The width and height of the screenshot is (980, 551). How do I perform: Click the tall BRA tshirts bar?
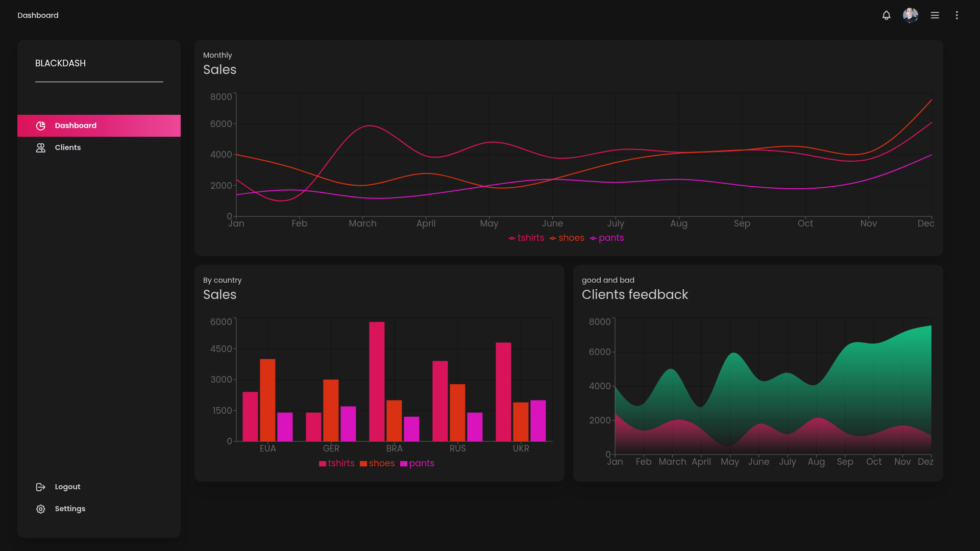click(377, 382)
